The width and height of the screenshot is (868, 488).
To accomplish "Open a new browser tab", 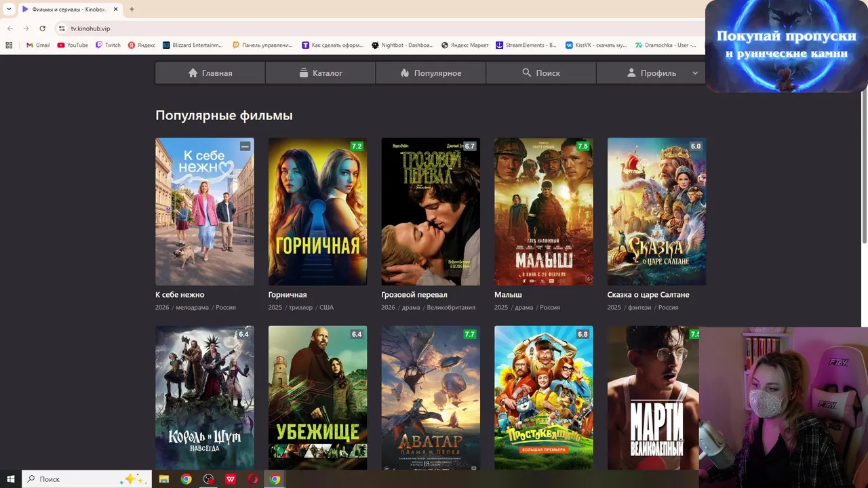I will 132,9.
